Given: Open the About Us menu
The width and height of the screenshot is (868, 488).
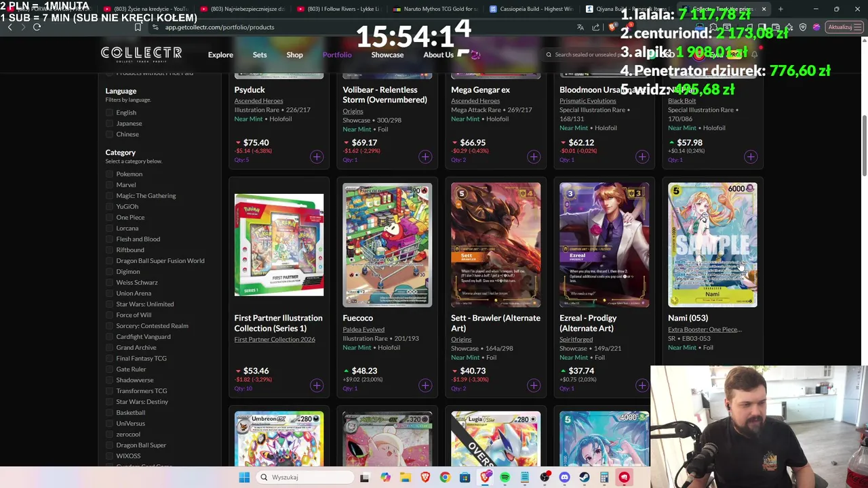Looking at the screenshot, I should coord(438,55).
